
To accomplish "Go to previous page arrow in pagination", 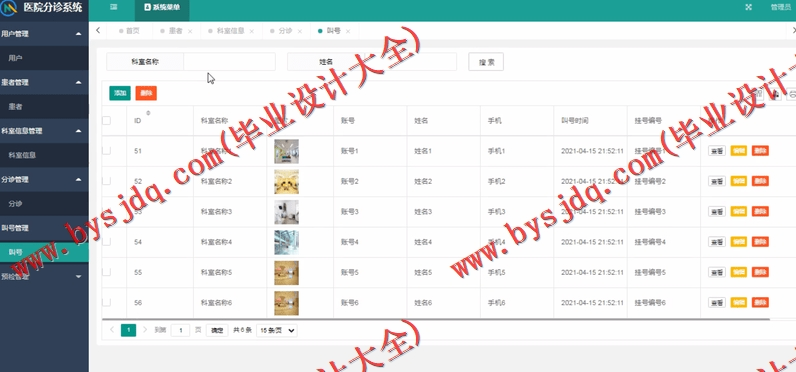I will pos(112,330).
